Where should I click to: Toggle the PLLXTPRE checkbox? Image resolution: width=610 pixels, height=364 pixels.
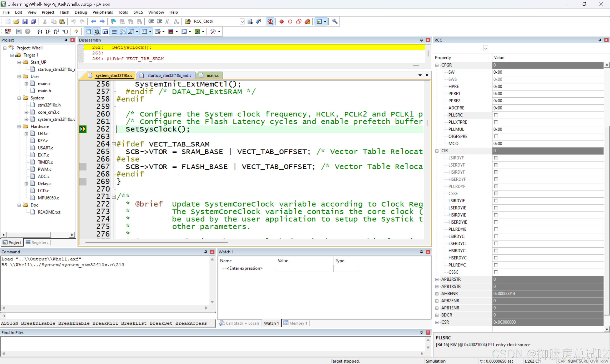496,122
